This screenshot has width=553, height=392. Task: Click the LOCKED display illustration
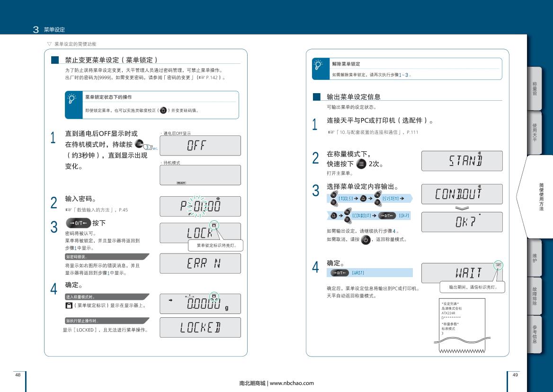click(200, 327)
